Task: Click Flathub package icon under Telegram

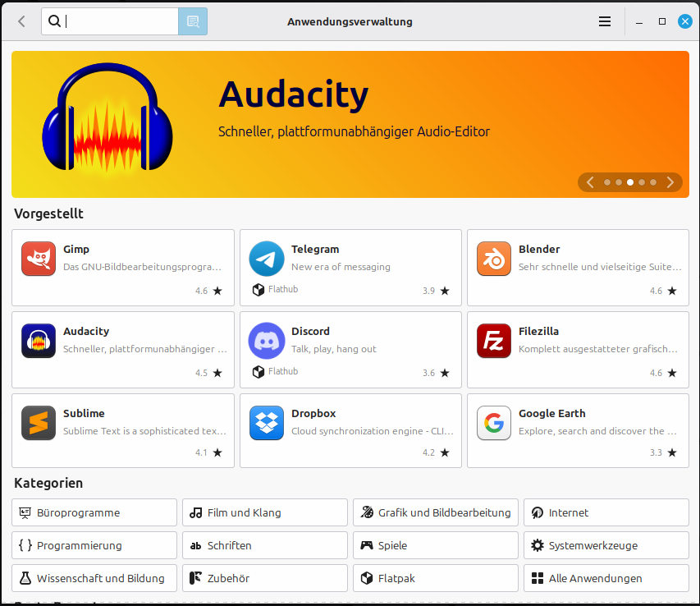Action: pyautogui.click(x=258, y=290)
